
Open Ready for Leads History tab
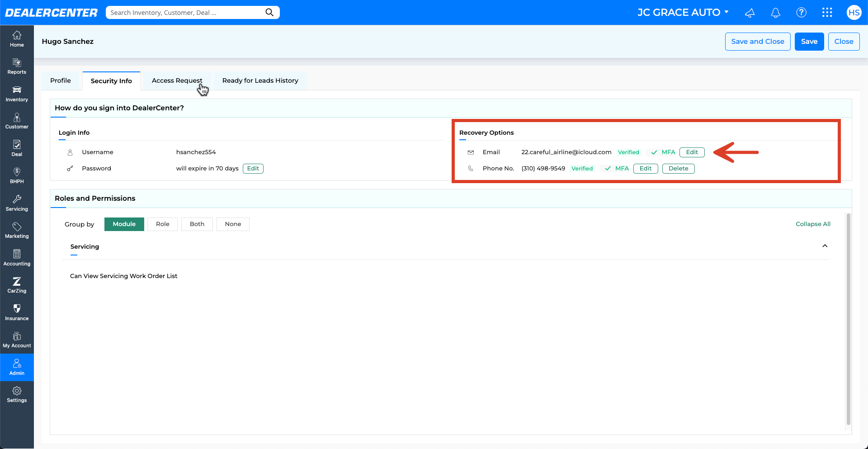(260, 80)
